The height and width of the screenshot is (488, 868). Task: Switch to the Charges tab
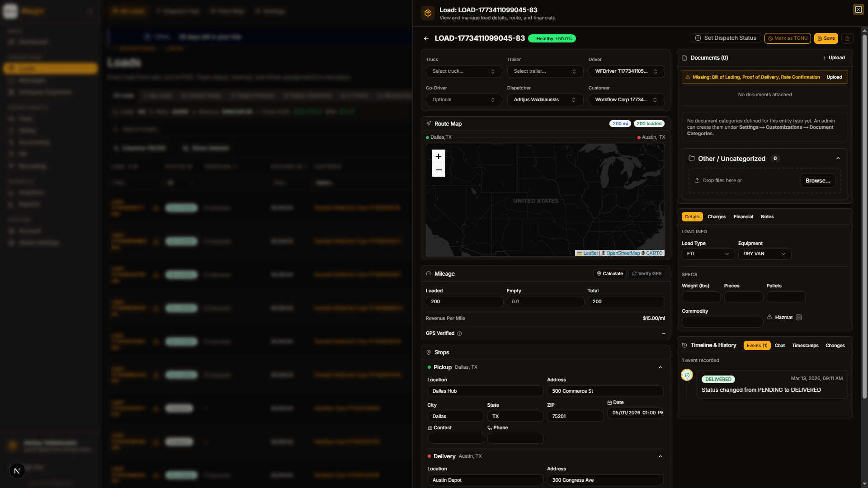717,217
